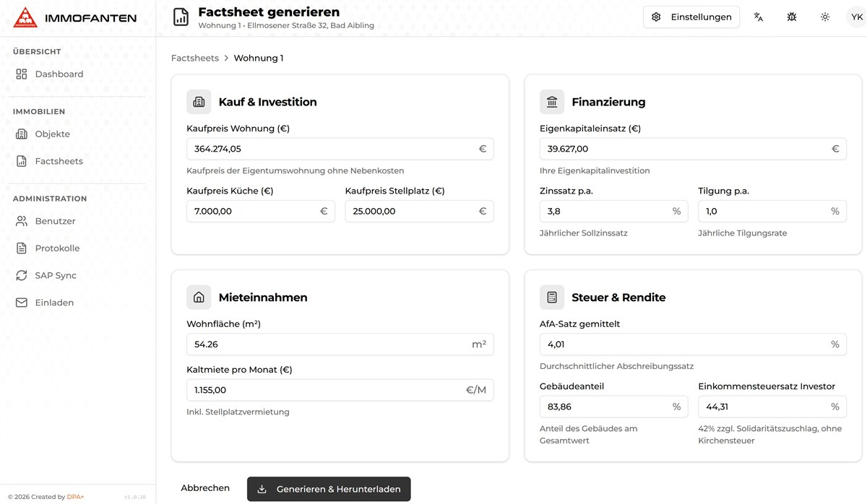867x504 pixels.
Task: Open the language selection icon
Action: pos(758,16)
